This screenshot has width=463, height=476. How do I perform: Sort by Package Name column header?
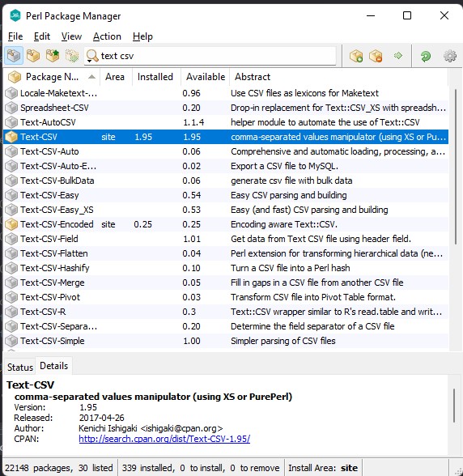pyautogui.click(x=52, y=77)
